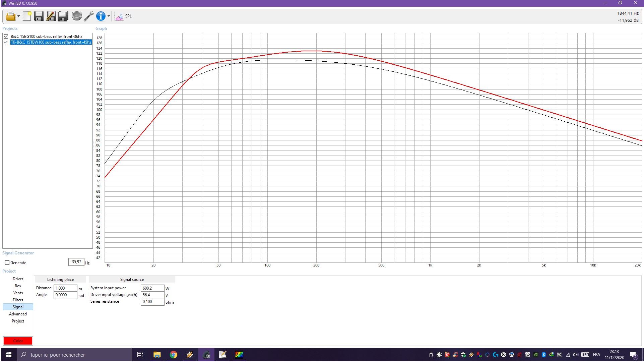This screenshot has height=362, width=644.
Task: Open the Wi-Fi network tray icon
Action: pyautogui.click(x=568, y=355)
